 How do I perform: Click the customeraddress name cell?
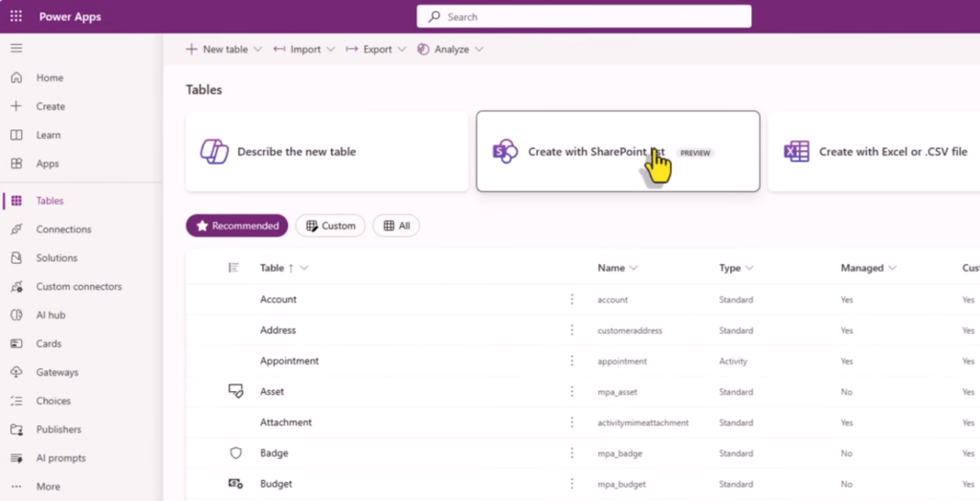630,331
